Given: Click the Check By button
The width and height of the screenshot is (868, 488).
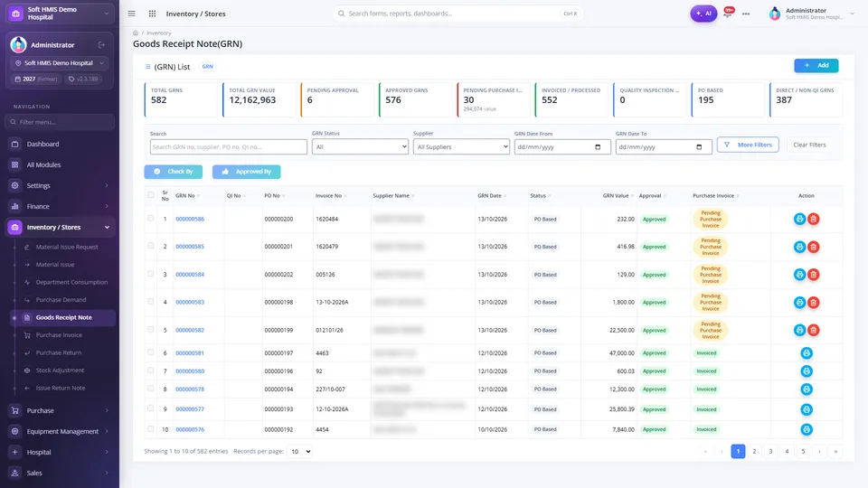Looking at the screenshot, I should pos(174,172).
